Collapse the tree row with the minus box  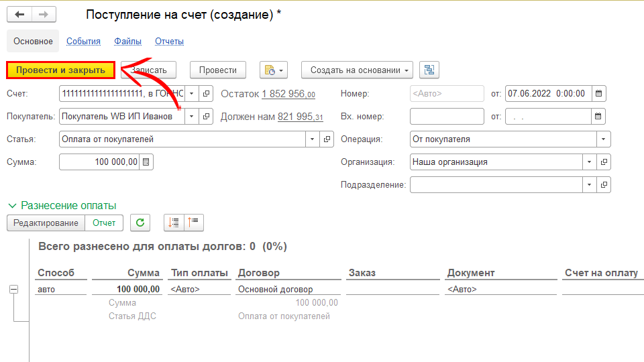pos(13,290)
